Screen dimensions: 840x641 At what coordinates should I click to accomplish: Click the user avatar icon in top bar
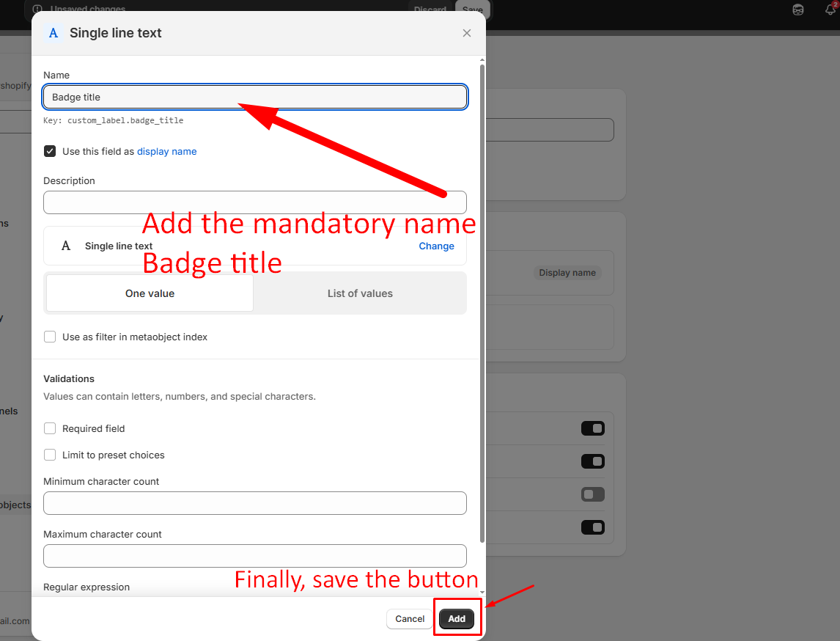[x=798, y=10]
